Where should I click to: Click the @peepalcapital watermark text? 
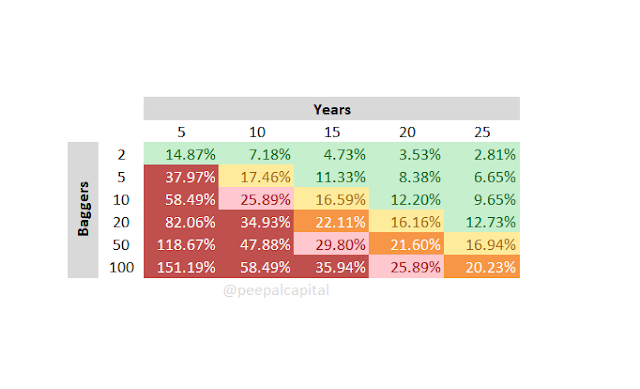276,290
